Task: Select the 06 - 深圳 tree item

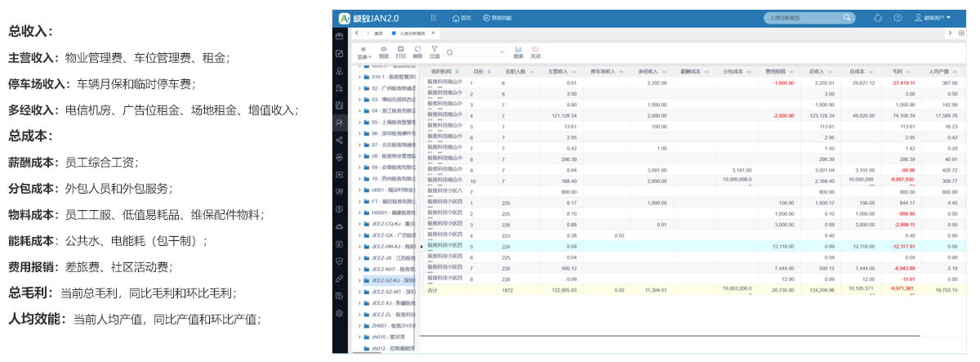Action: (x=390, y=133)
